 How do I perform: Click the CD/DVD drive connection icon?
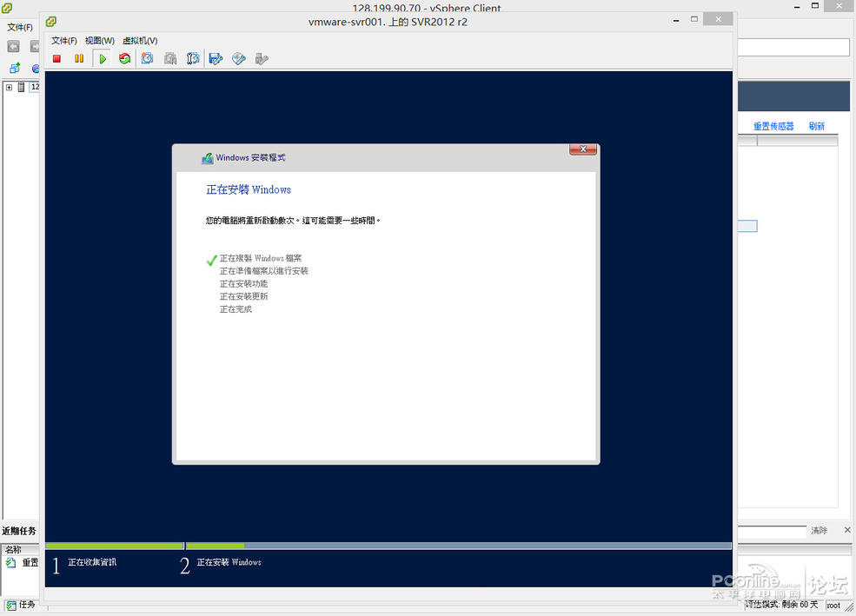coord(239,58)
